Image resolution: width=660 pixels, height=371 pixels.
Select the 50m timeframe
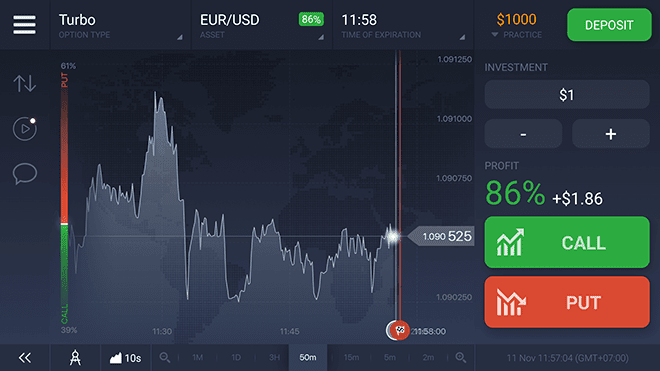[308, 358]
